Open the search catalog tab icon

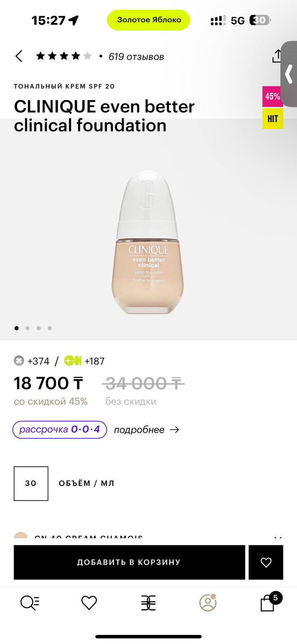(30, 603)
